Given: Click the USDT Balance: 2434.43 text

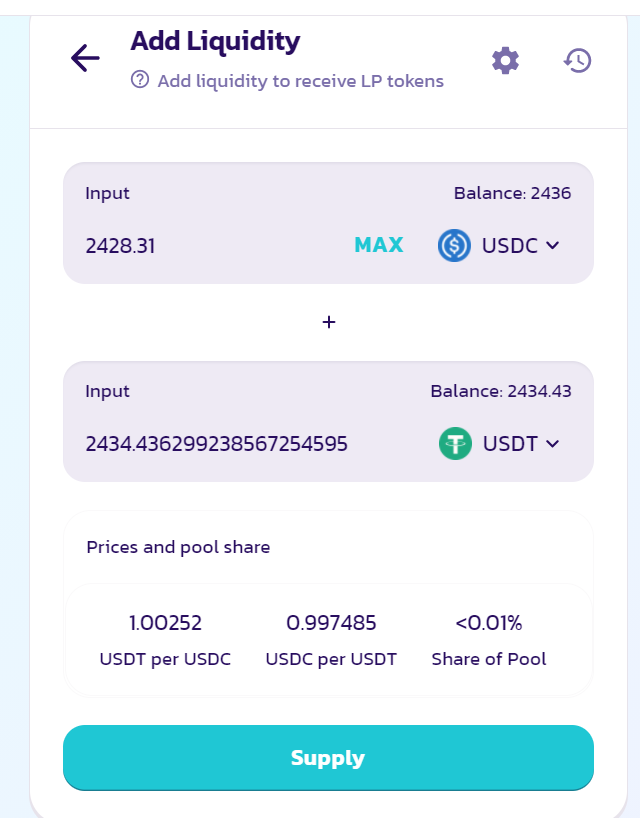Looking at the screenshot, I should click(501, 391).
